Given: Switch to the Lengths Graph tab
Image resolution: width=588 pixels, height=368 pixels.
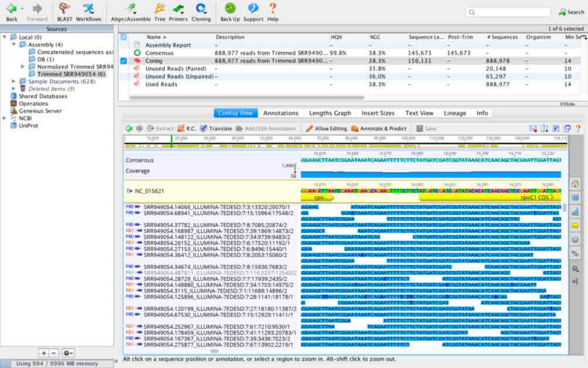Looking at the screenshot, I should [330, 113].
